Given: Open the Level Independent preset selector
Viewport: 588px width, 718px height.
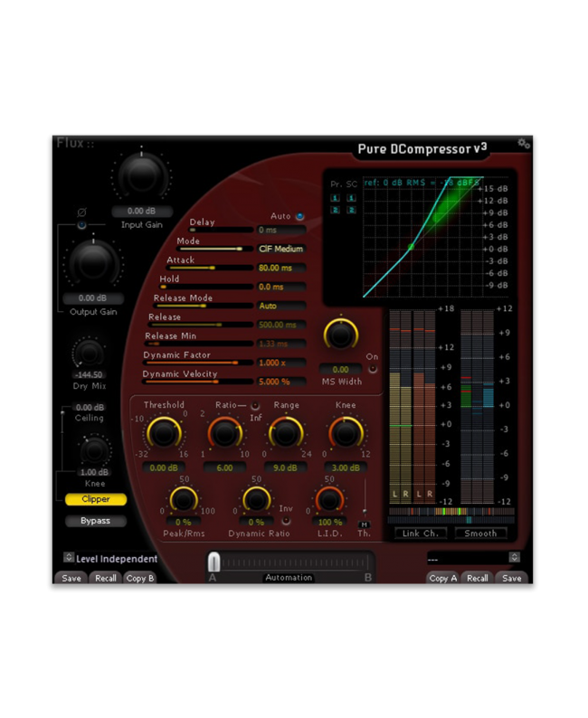Looking at the screenshot, I should coord(68,557).
